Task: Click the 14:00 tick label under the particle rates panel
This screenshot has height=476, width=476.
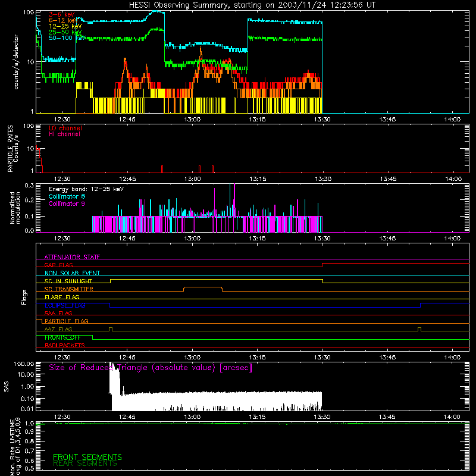Action: coord(453,179)
